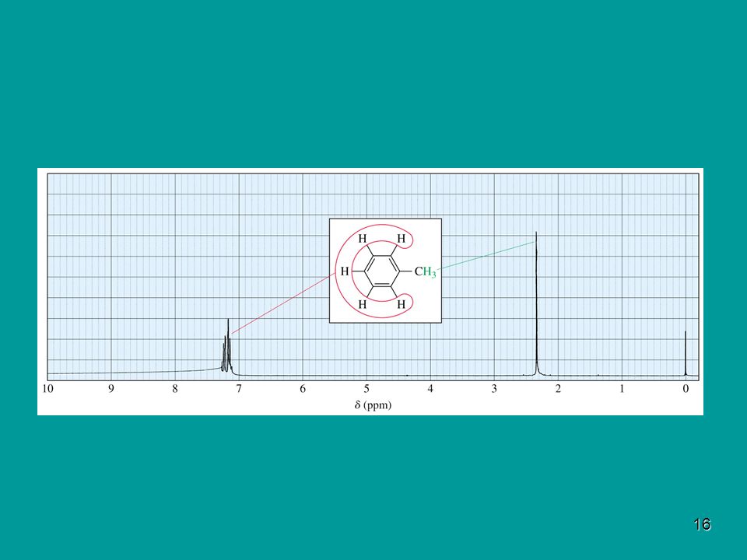The width and height of the screenshot is (747, 560).
Task: Click the TMS reference peak at 0 ppm
Action: [x=686, y=353]
